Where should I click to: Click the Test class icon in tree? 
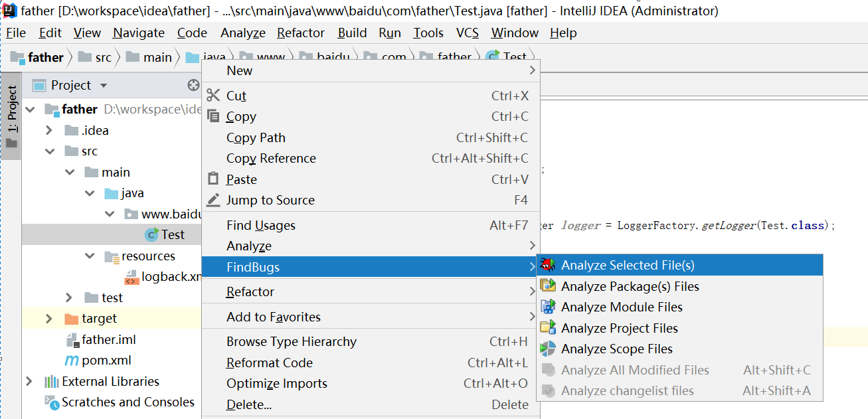pyautogui.click(x=151, y=234)
